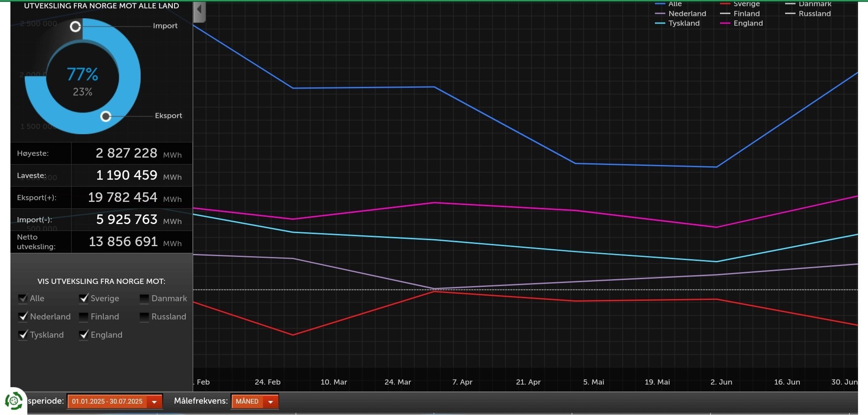Click the 5. Mai axis label

click(594, 382)
